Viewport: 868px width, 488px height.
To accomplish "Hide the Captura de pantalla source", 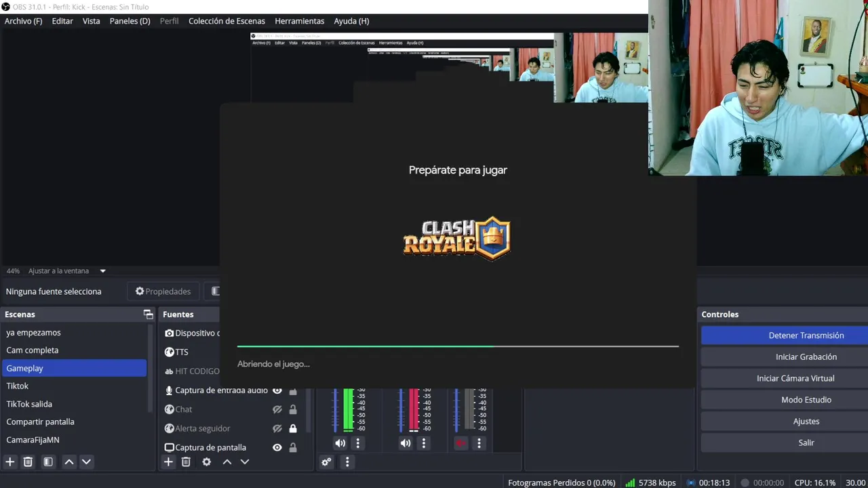I will [277, 447].
